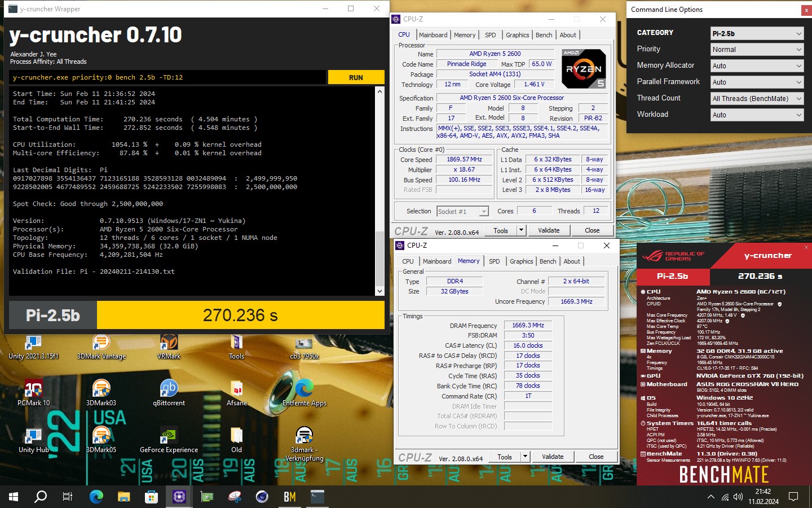This screenshot has height=508, width=812.
Task: Open Task View in taskbar
Action: (68, 497)
